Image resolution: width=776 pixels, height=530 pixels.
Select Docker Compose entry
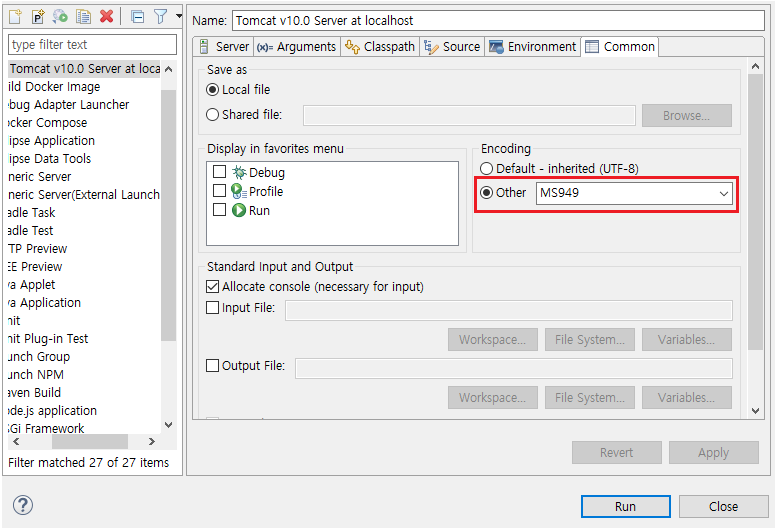tap(48, 123)
